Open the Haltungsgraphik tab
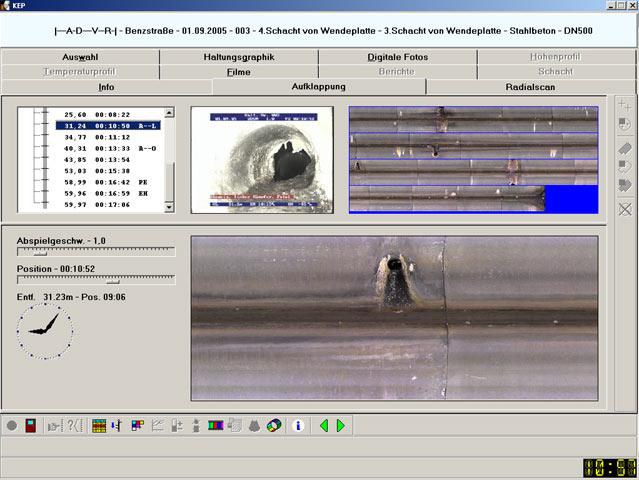 [x=238, y=57]
